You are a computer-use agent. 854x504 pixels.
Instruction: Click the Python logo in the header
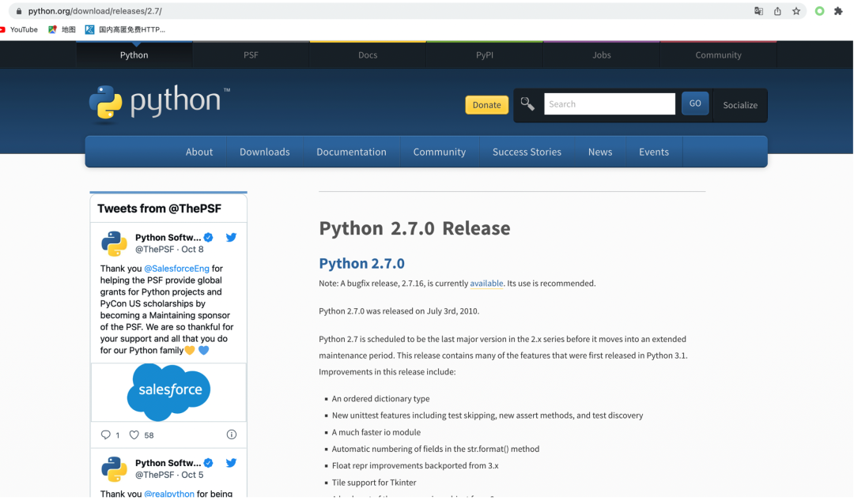point(160,103)
